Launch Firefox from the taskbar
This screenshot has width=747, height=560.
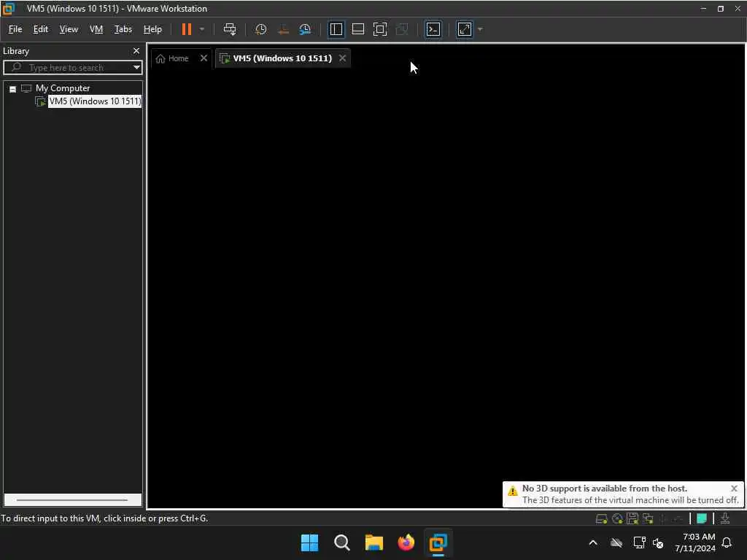(x=406, y=542)
